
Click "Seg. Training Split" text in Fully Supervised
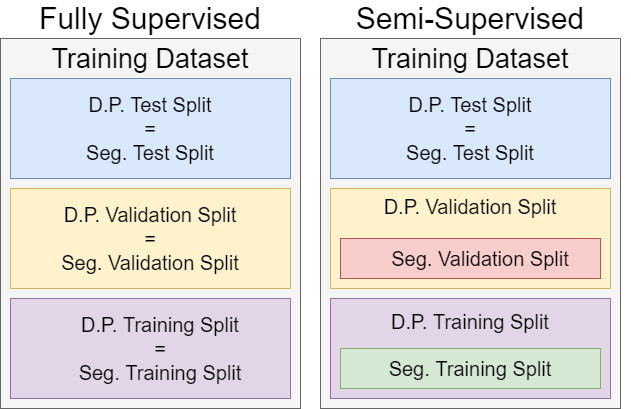160,373
